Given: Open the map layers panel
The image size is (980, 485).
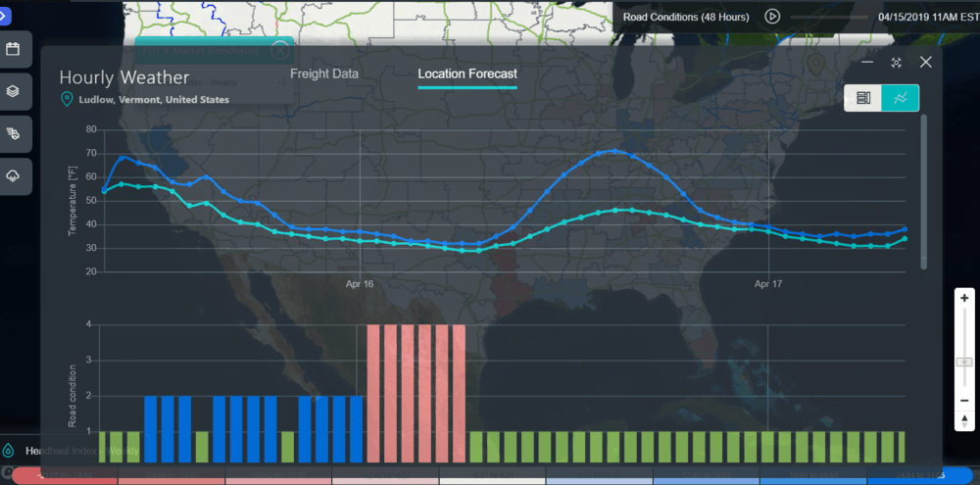Looking at the screenshot, I should tap(13, 91).
